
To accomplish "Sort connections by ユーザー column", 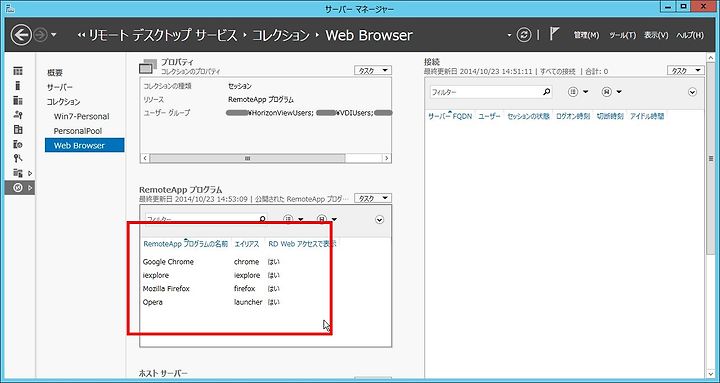I will click(489, 117).
